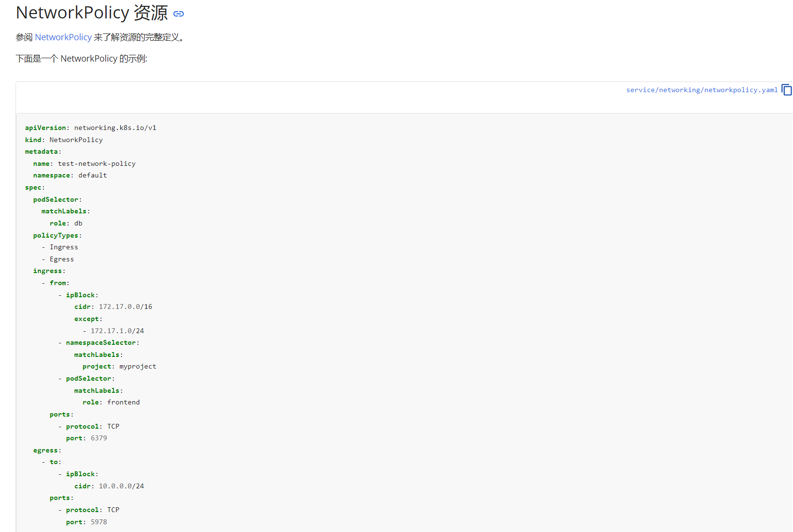Click the metadata name test-network-policy

[x=97, y=163]
